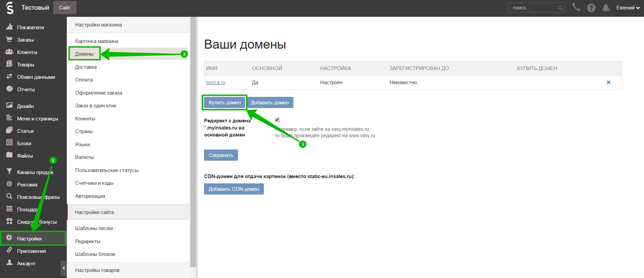Viewport: 644px width, 278px height.
Task: Open Оплата settings menu item
Action: [x=84, y=80]
